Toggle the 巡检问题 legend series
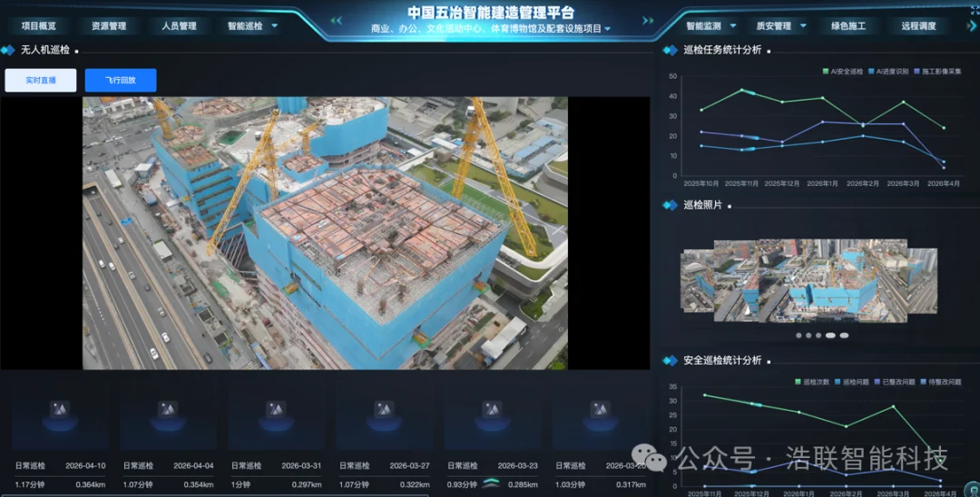The image size is (980, 497). coord(852,382)
